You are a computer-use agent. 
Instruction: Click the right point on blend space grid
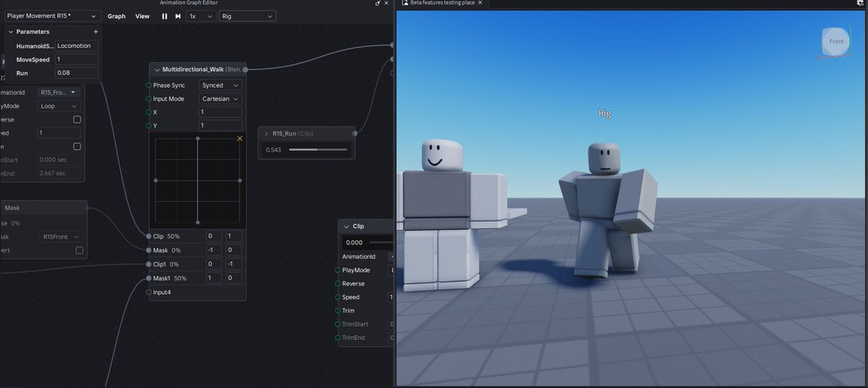(x=239, y=181)
